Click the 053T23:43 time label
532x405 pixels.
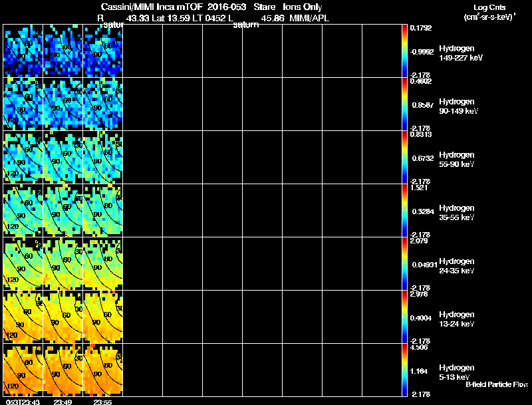pyautogui.click(x=23, y=402)
